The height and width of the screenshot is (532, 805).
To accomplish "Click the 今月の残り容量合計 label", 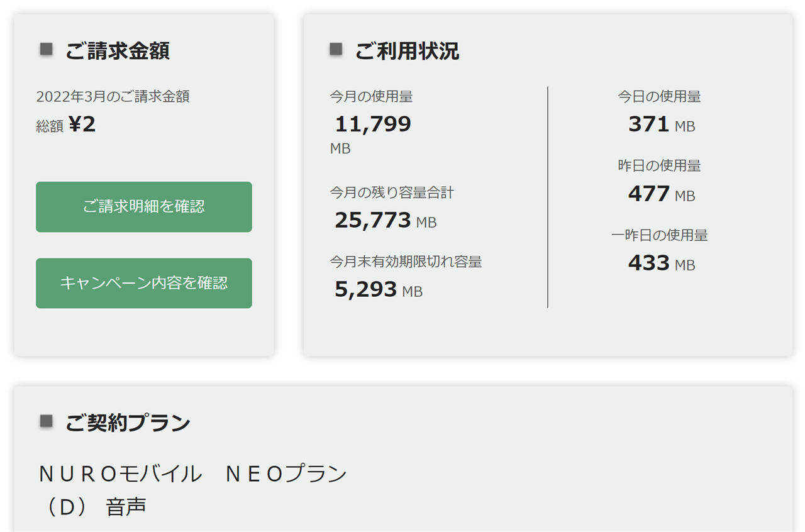I will coord(392,192).
